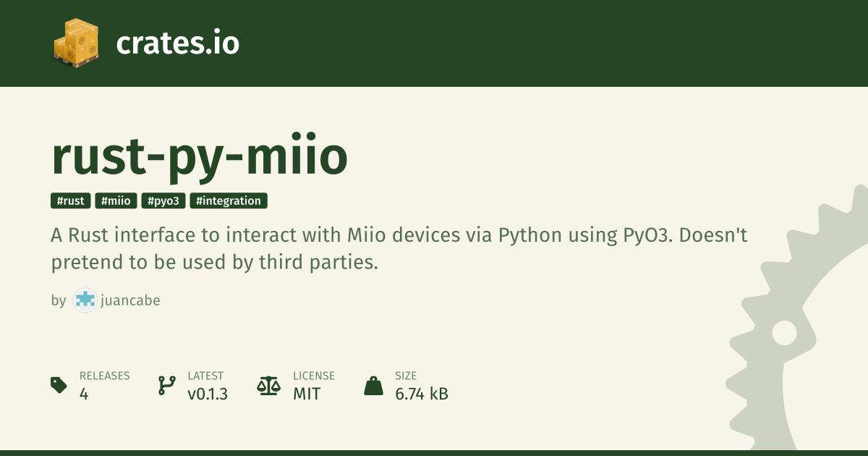Click the latest version branch icon
Screen dimensions: 868x456
[167, 385]
